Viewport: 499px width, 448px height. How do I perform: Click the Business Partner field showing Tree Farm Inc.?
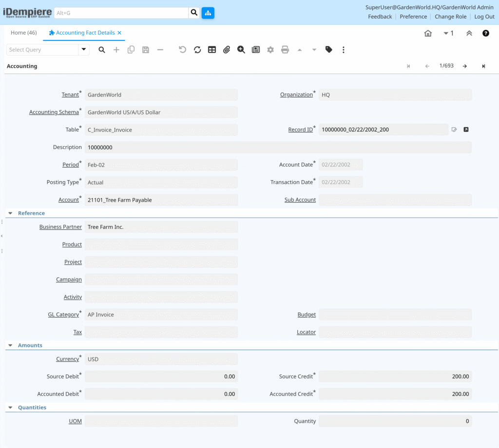(x=161, y=226)
